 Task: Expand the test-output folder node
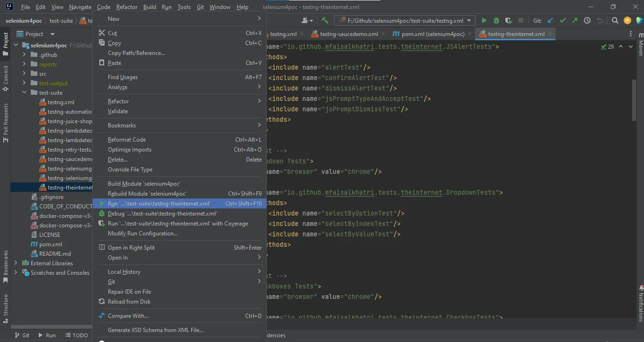pos(24,83)
